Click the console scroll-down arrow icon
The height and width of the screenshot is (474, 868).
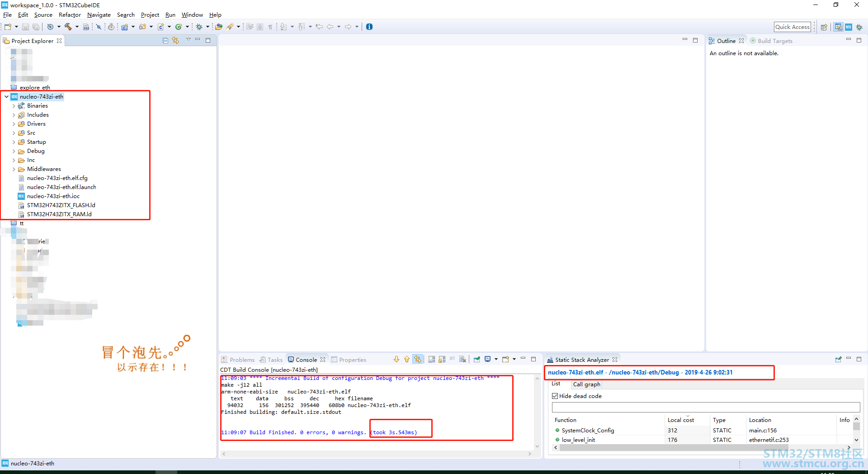(396, 360)
